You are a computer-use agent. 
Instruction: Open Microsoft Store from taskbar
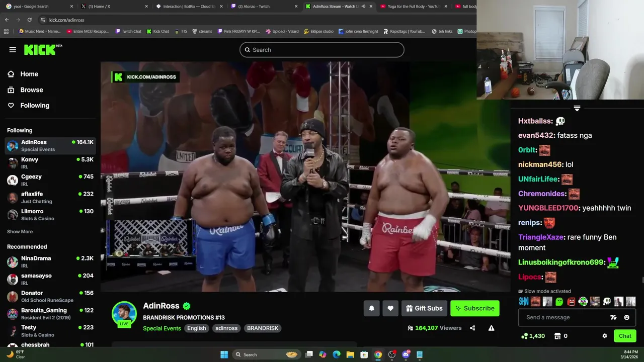(364, 354)
